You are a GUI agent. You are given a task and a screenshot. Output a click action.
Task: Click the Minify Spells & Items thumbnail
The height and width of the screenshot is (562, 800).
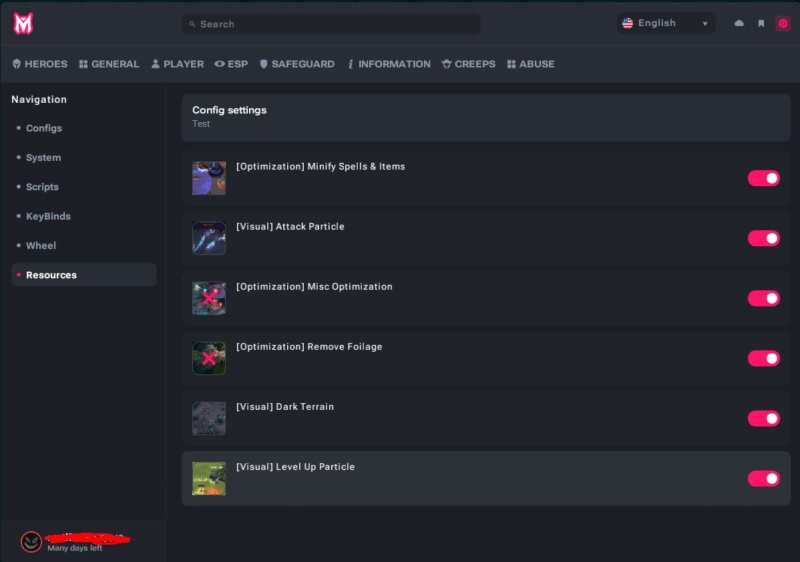[209, 178]
